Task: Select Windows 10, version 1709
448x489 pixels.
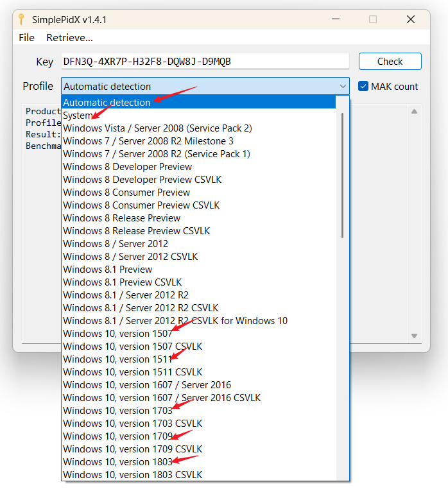Action: 198,436
